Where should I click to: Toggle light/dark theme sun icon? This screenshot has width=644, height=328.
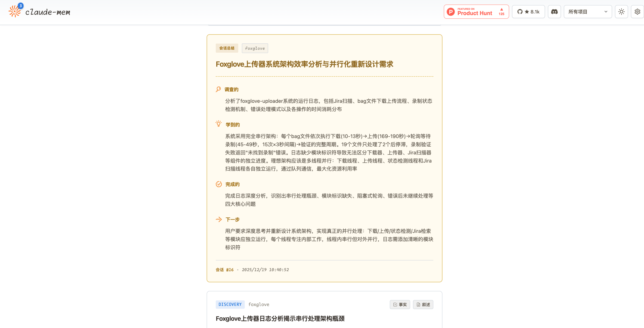coord(621,12)
